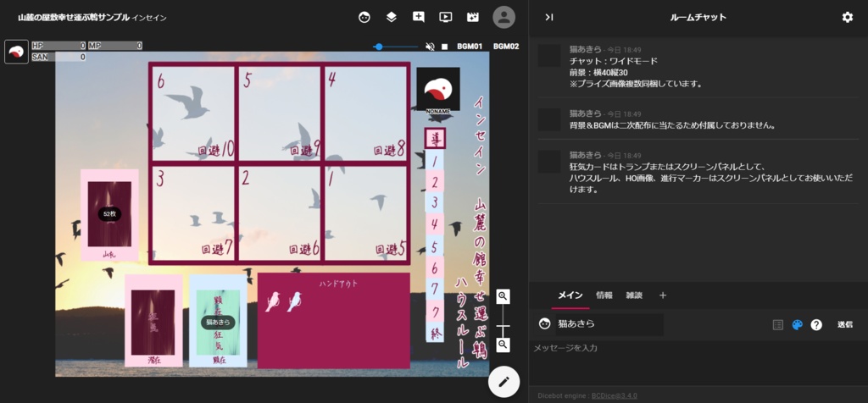Open the BCDice engine link
The image size is (868, 403).
tap(614, 396)
